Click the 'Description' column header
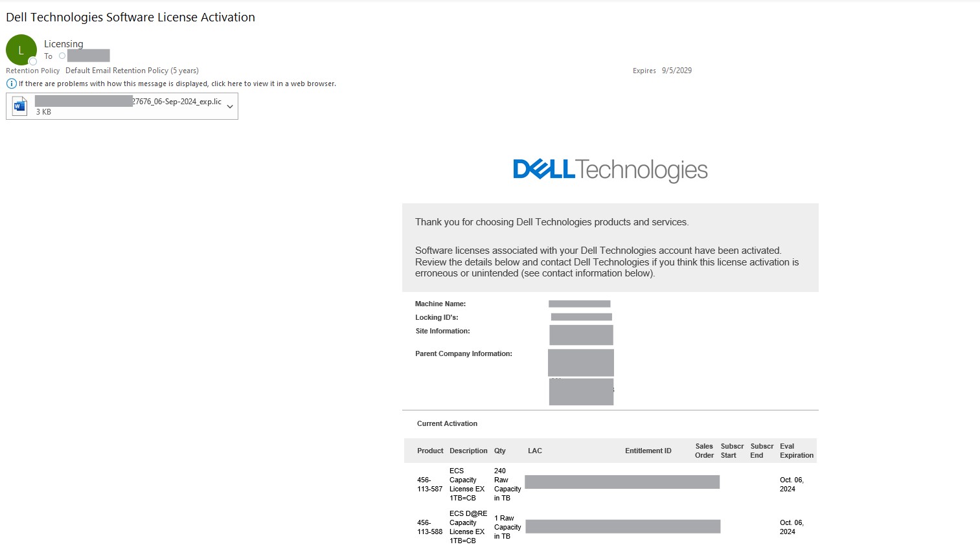 (x=468, y=451)
